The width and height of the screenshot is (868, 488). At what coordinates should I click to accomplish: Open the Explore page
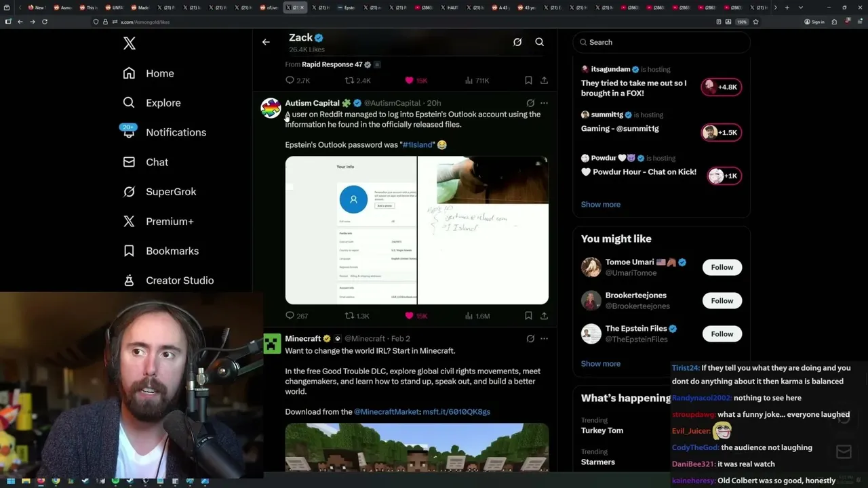[x=152, y=103]
